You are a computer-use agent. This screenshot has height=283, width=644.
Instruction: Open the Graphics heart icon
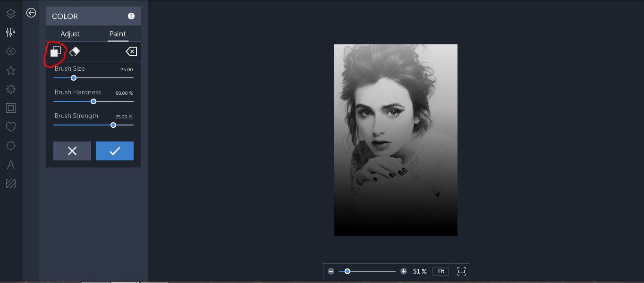pyautogui.click(x=10, y=127)
